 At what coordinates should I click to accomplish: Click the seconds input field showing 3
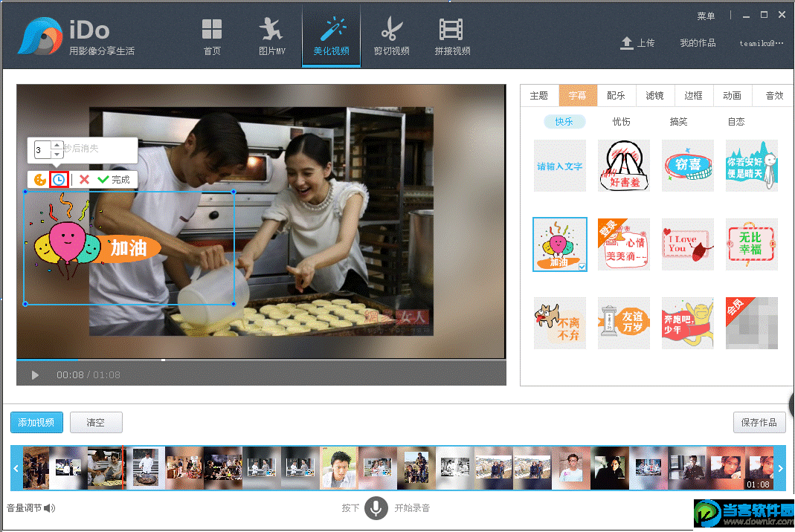42,150
